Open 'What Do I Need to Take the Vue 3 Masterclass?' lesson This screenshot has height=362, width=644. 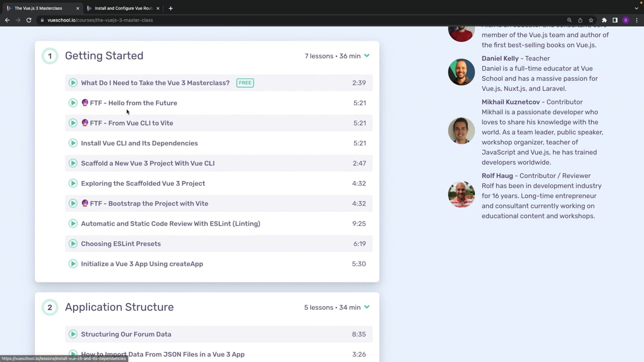(155, 83)
